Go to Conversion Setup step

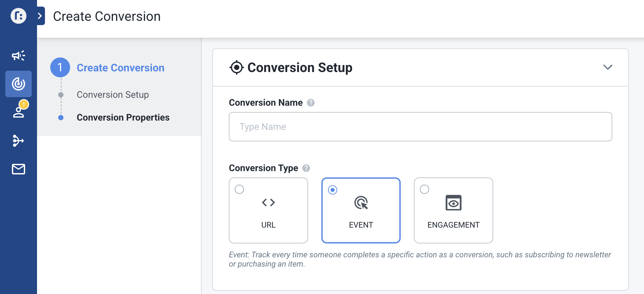click(x=113, y=95)
